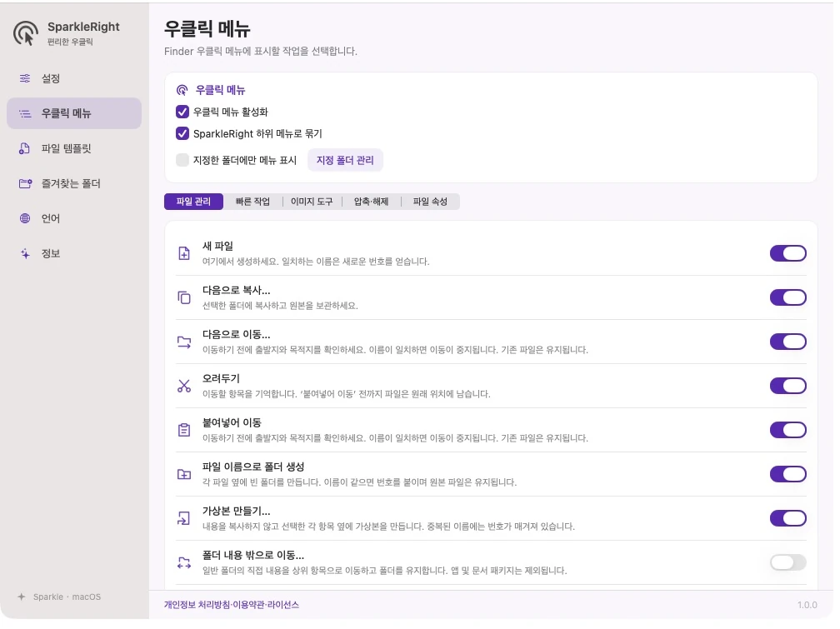The height and width of the screenshot is (629, 840).
Task: Click the 파일 이름으로 폴더 생성 title
Action: click(253, 467)
